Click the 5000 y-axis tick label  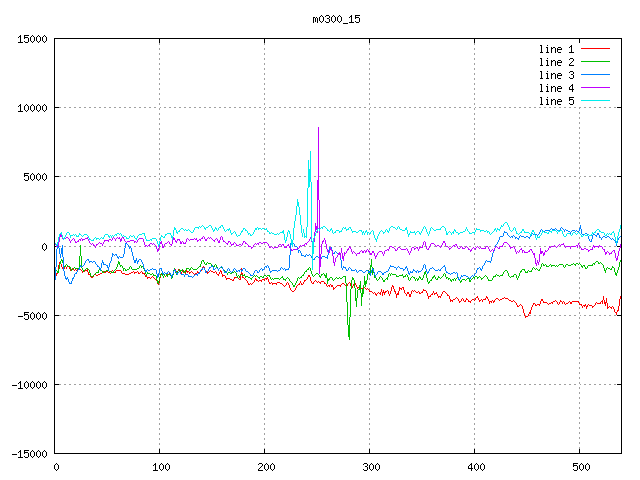tap(35, 177)
